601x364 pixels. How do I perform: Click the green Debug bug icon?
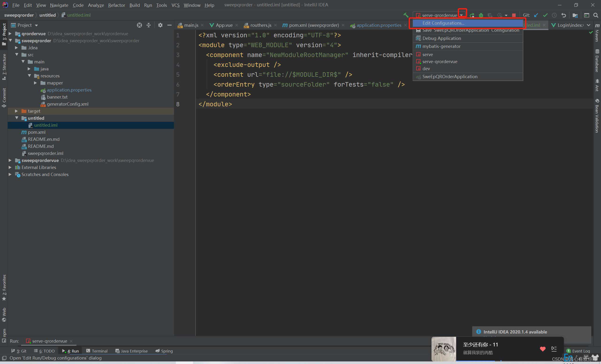481,15
